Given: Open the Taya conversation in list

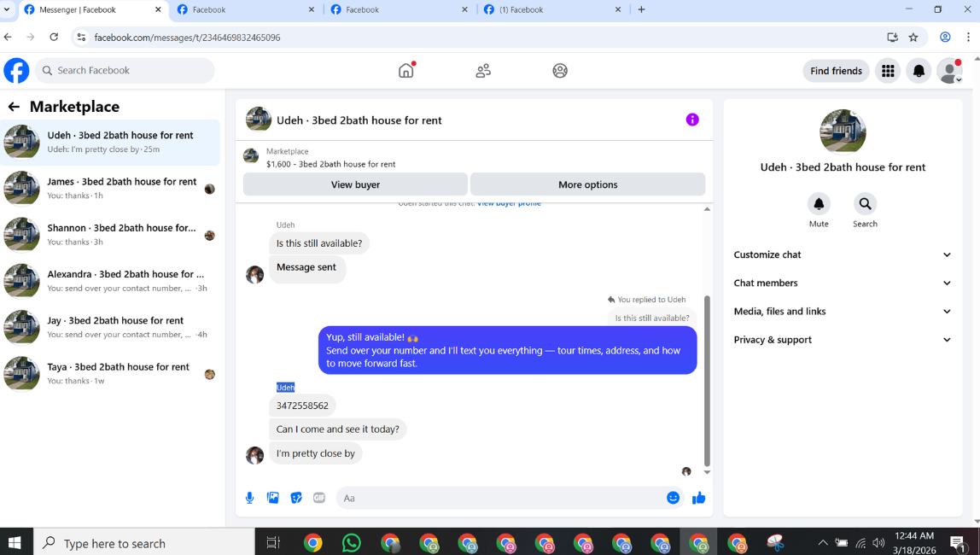Looking at the screenshot, I should pos(110,374).
